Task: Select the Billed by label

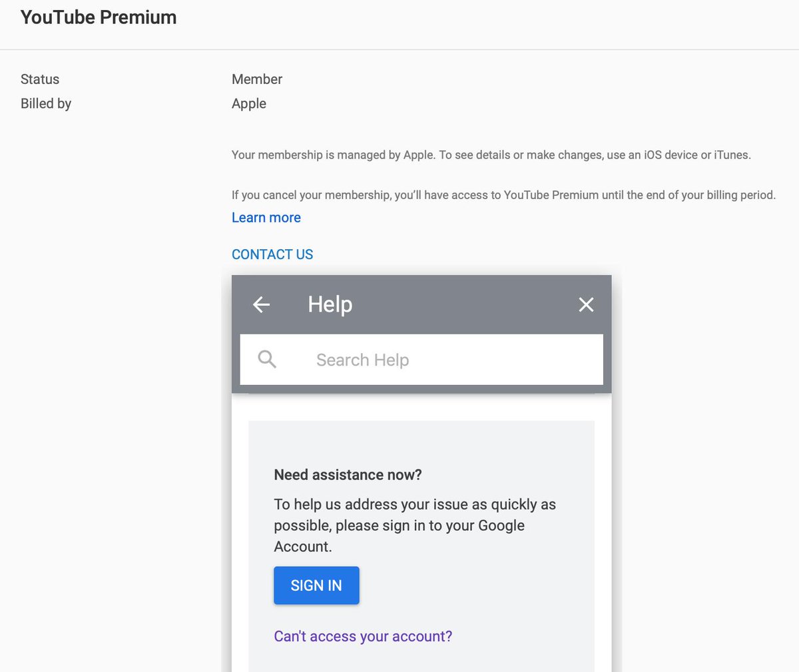Action: point(46,104)
